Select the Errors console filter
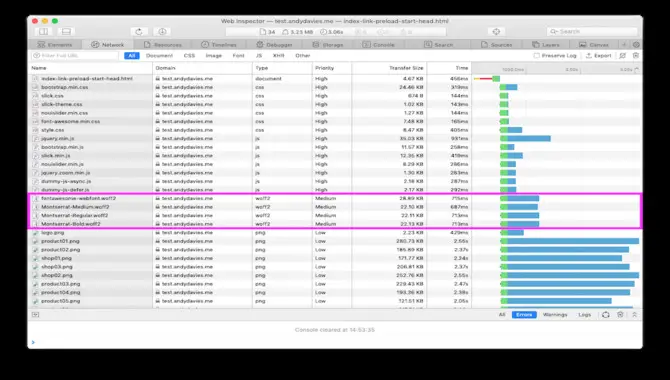The image size is (670, 380). [x=524, y=315]
